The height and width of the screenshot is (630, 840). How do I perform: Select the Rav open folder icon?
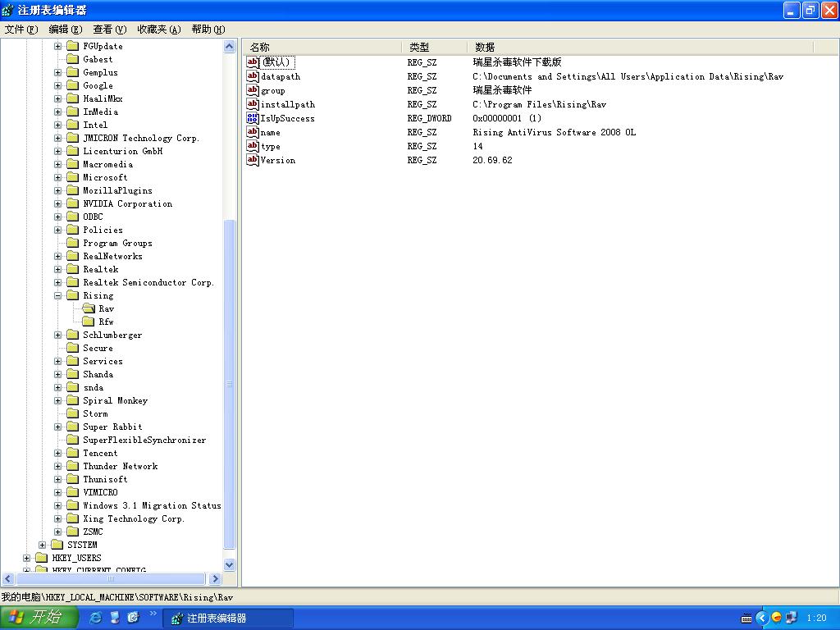(89, 308)
